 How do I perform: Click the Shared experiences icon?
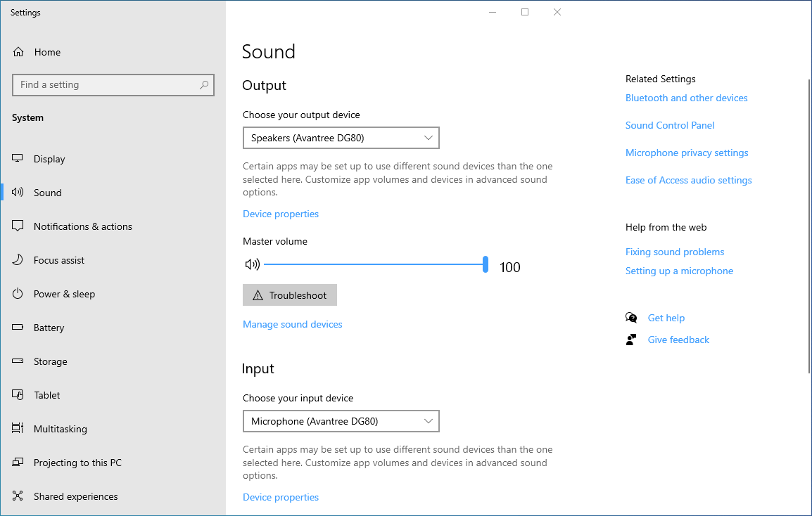pos(18,496)
